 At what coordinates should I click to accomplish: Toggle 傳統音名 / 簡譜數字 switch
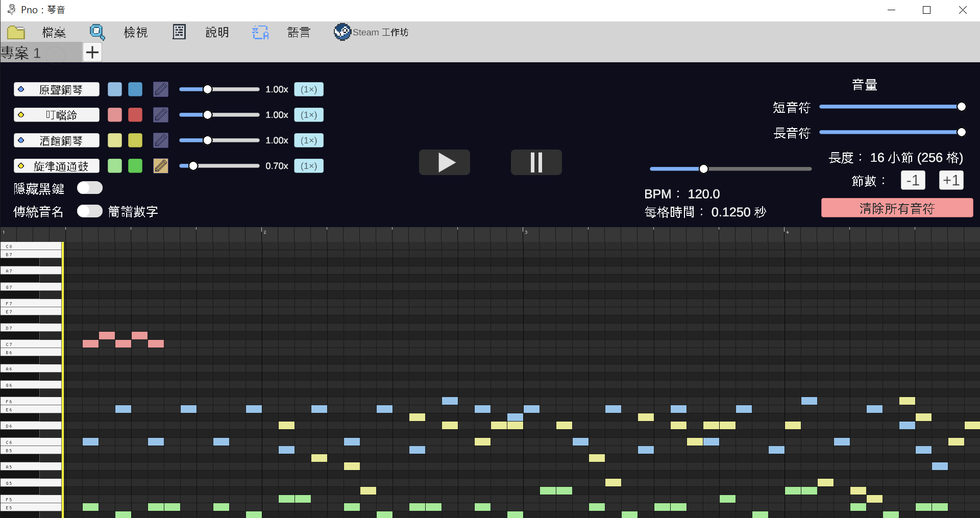coord(90,211)
